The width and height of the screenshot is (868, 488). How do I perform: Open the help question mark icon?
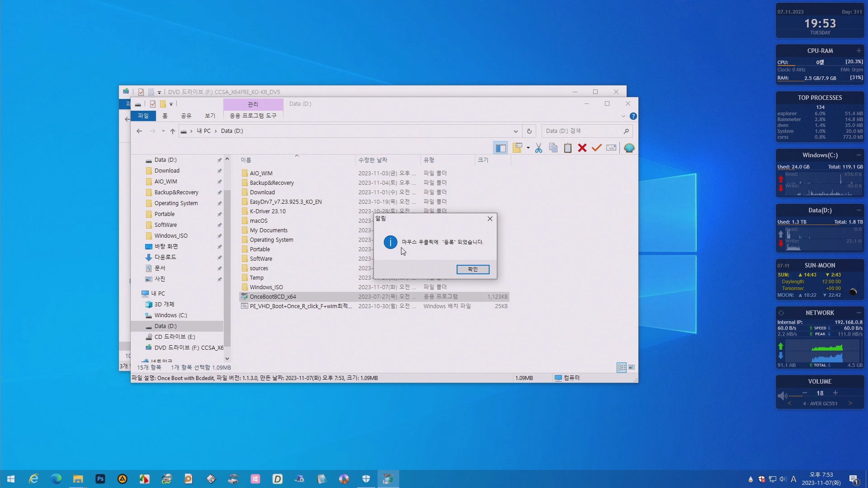click(x=633, y=116)
